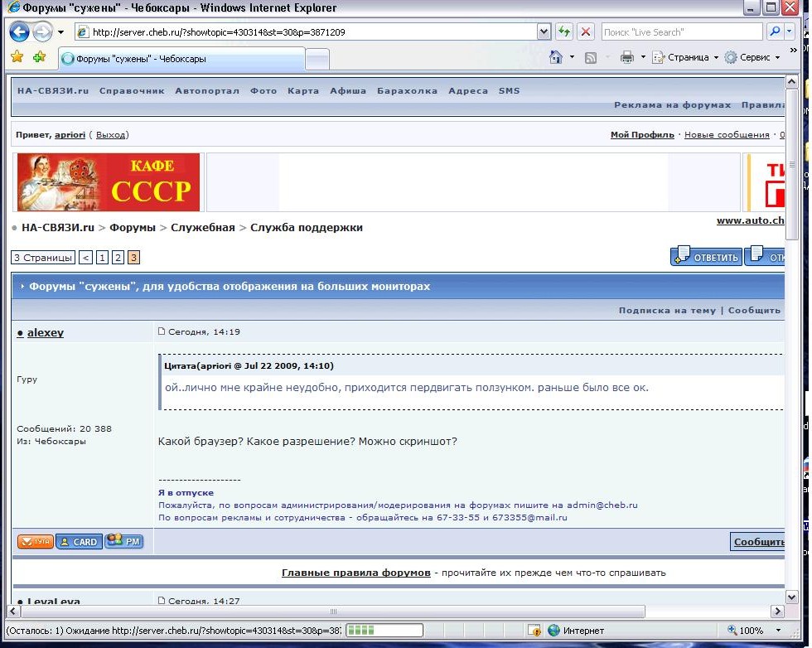
Task: Click the RSS feeds icon
Action: click(x=591, y=57)
